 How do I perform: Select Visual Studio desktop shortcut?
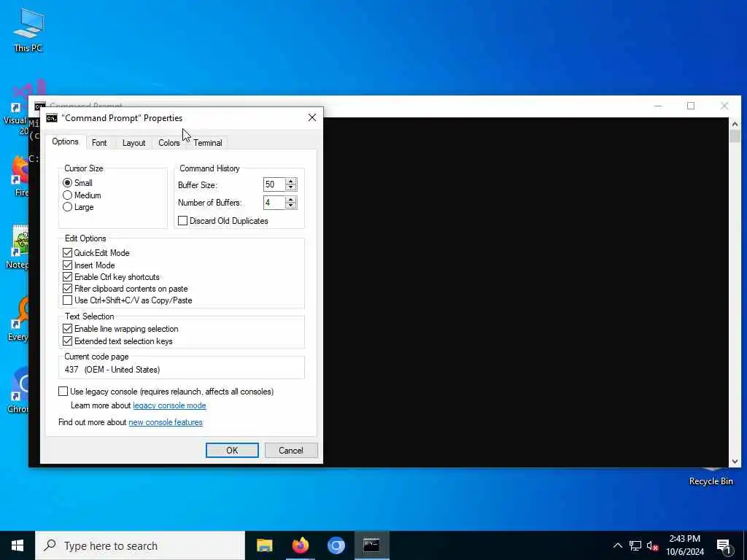click(x=16, y=109)
